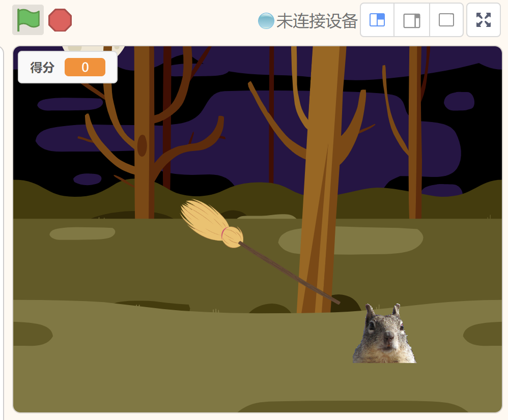This screenshot has width=508, height=420.
Task: Click the 得分 variable monitor label
Action: coord(42,67)
